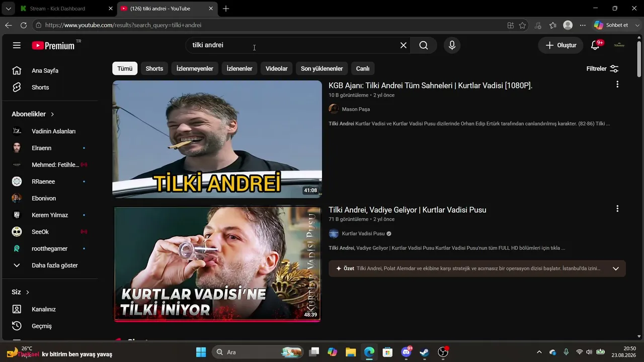Click the Oluştur create button
This screenshot has height=362, width=644.
pos(561,45)
